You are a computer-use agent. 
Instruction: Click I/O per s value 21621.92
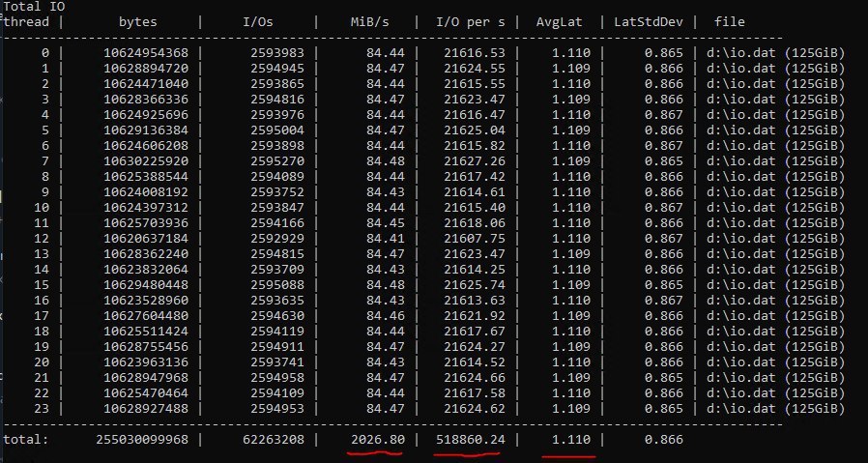tap(475, 316)
